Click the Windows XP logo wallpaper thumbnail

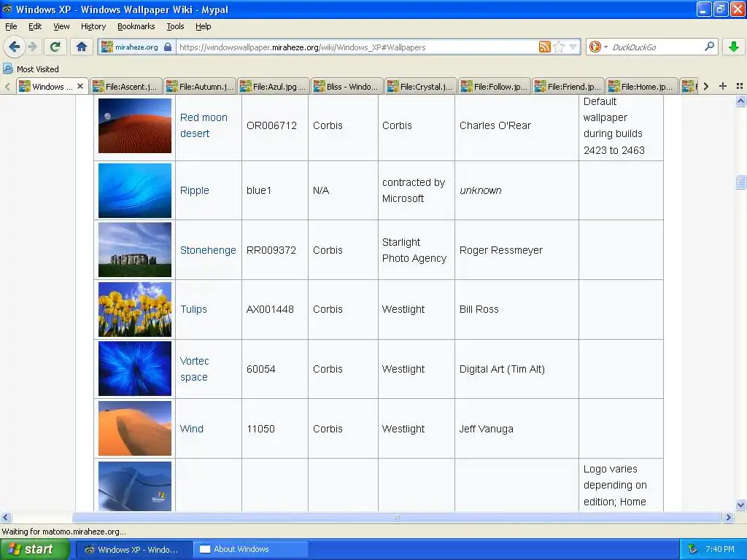click(135, 486)
